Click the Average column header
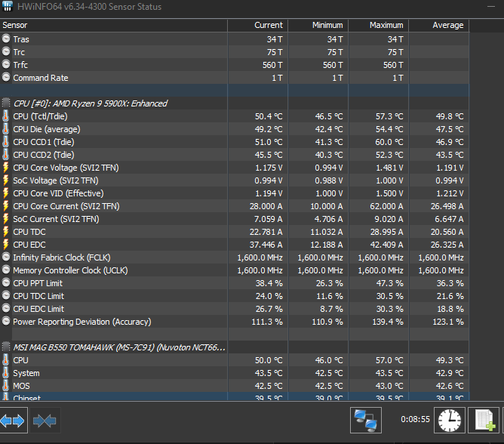 pos(439,25)
